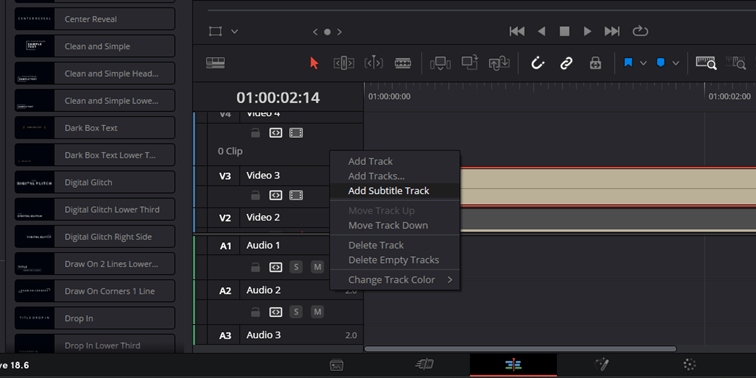Go to next keyframe arrow
Screen dimensions: 756x378
(339, 32)
